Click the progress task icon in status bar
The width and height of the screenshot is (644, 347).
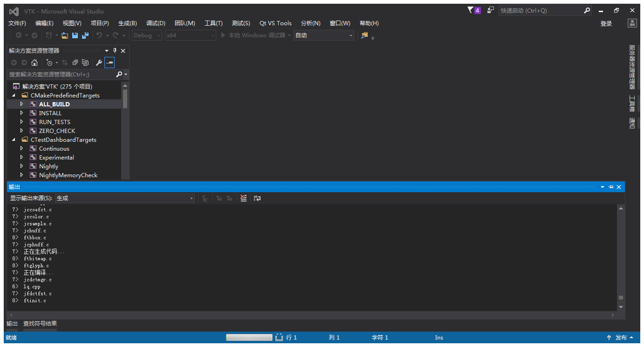pos(279,337)
